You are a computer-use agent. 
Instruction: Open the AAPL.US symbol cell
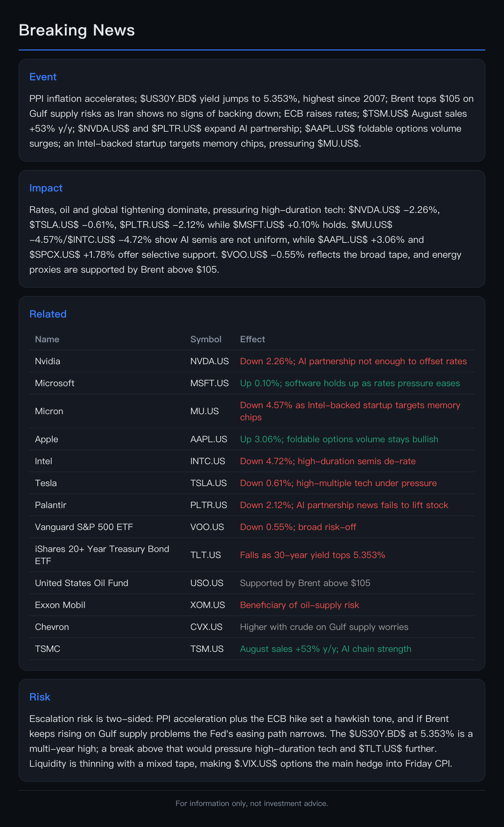coord(209,439)
